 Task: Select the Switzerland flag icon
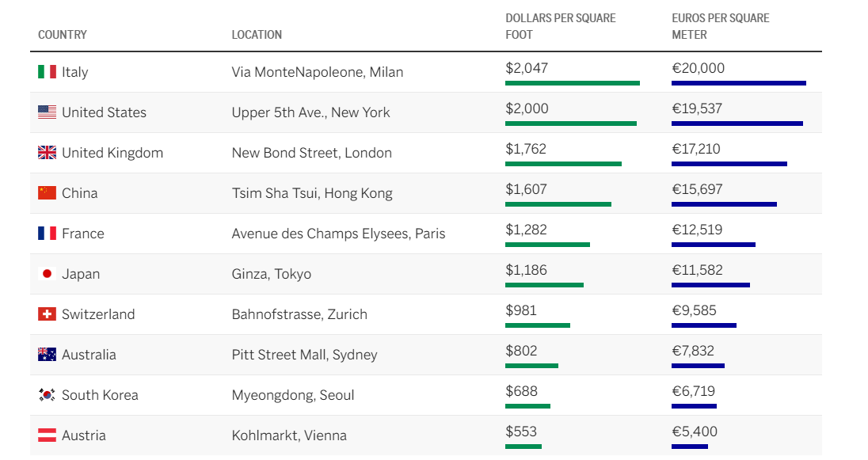(47, 314)
